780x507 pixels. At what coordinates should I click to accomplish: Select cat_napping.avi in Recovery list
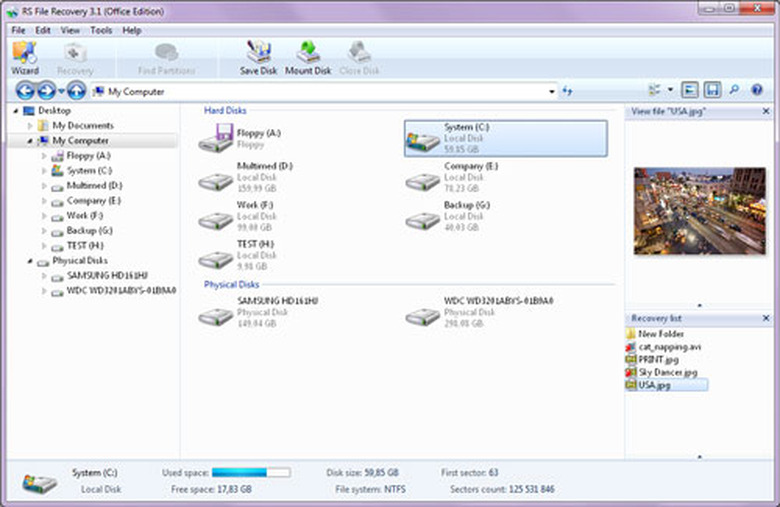[x=665, y=346]
